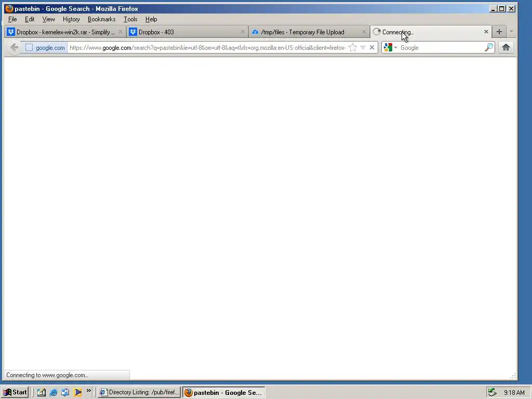Expand quick launch overflow chevron
This screenshot has width=532, height=399.
coord(88,391)
